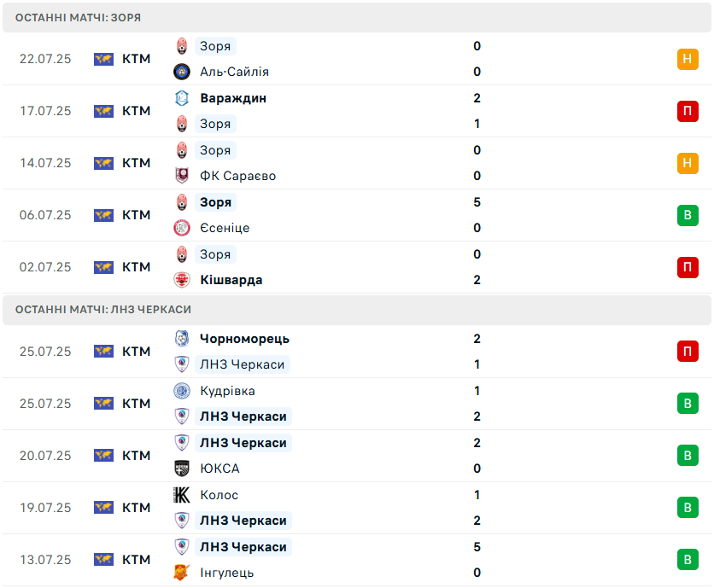Click the Колос team logo
Screen dimensions: 714x588
181,495
